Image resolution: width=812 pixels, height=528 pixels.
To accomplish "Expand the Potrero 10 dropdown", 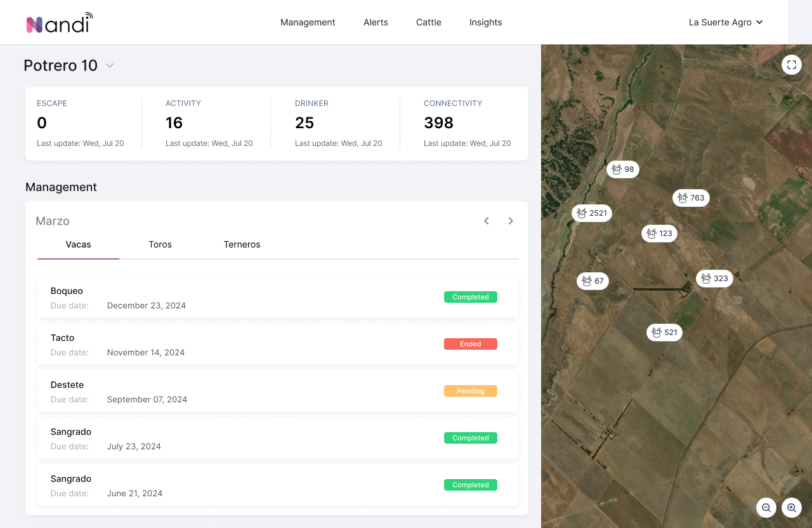I will coord(110,65).
